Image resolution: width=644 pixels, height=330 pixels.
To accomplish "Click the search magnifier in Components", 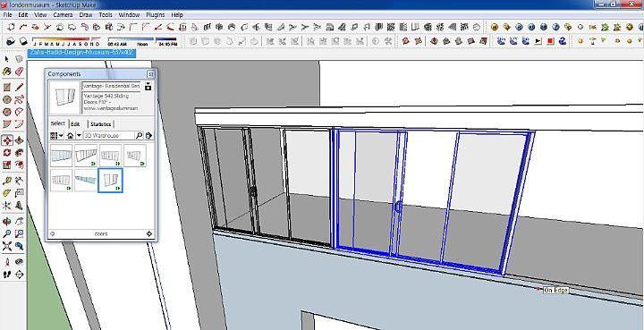I will coord(139,135).
